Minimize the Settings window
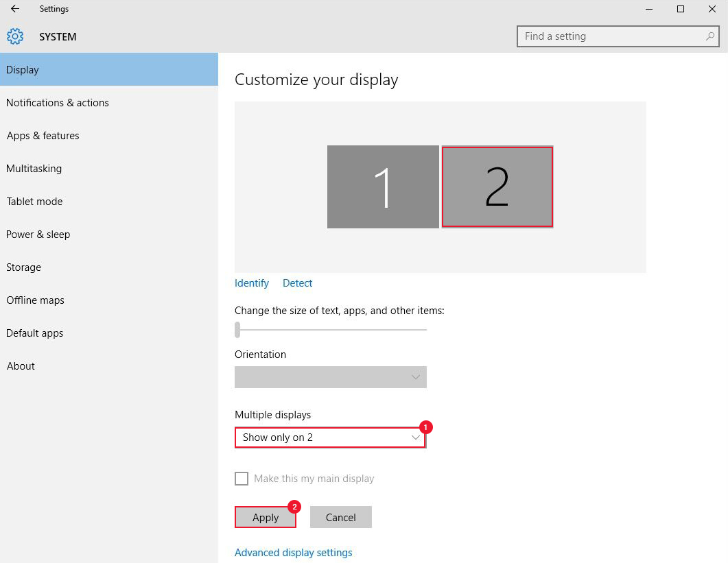 (649, 9)
